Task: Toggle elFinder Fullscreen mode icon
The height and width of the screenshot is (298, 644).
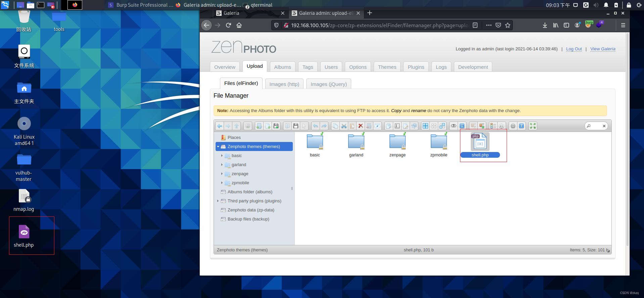Action: (533, 126)
